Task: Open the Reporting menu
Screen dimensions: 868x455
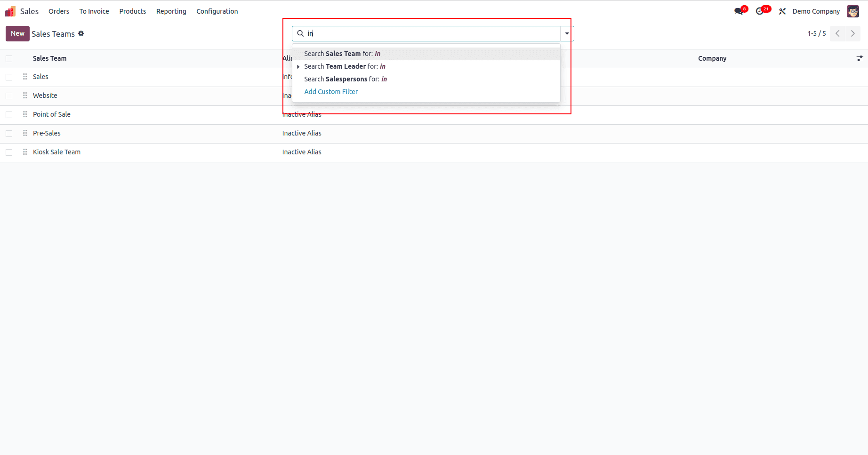Action: point(171,11)
